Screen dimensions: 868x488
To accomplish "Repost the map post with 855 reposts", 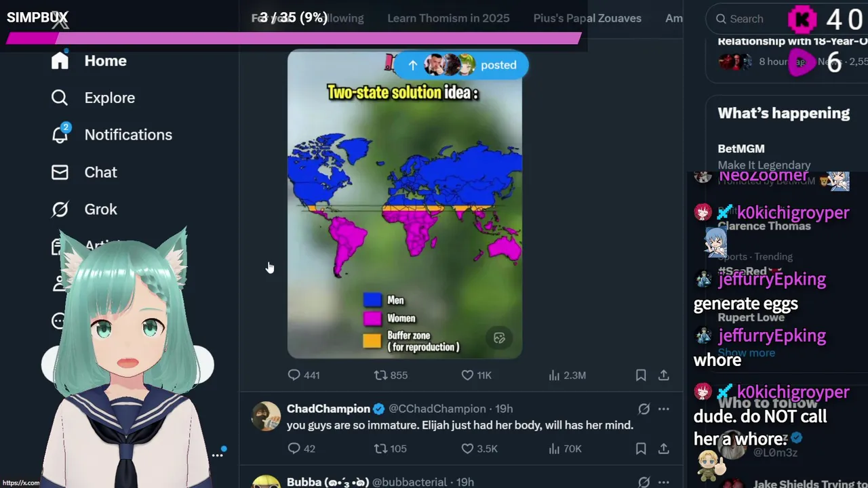I will (x=391, y=375).
